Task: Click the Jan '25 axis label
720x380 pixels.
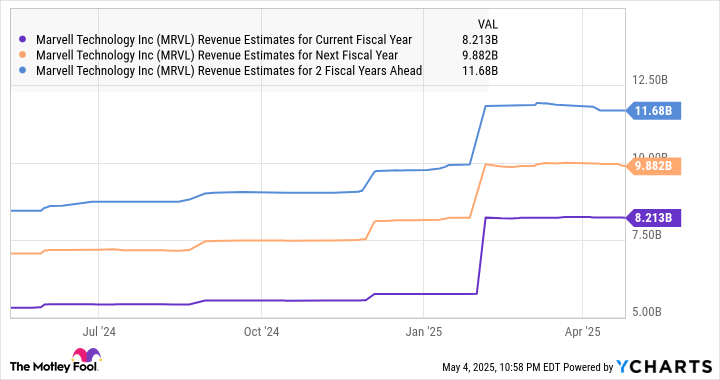Action: pos(423,332)
